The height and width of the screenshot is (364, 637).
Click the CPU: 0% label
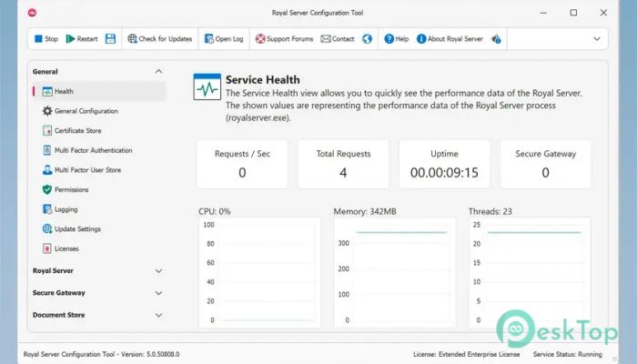point(215,212)
